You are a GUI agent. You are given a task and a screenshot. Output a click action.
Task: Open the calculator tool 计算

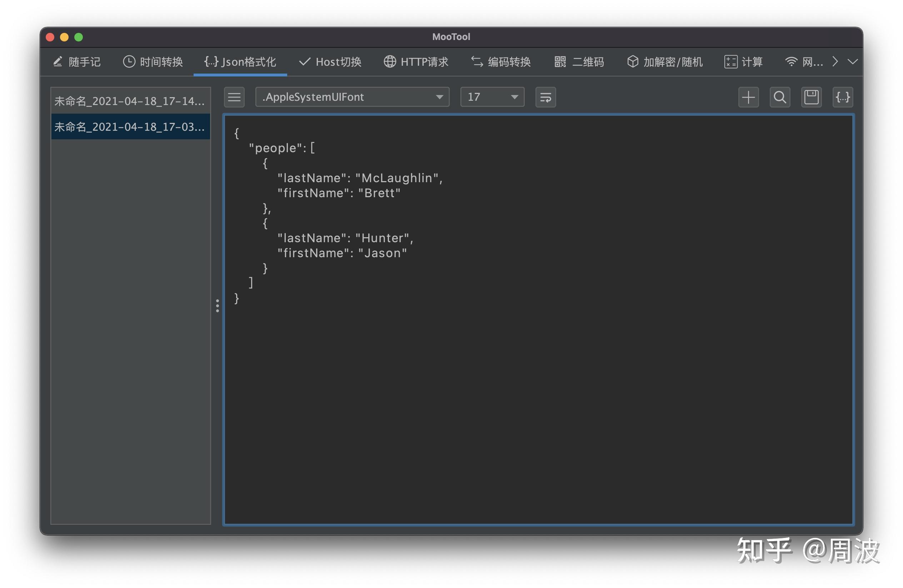[x=744, y=62]
